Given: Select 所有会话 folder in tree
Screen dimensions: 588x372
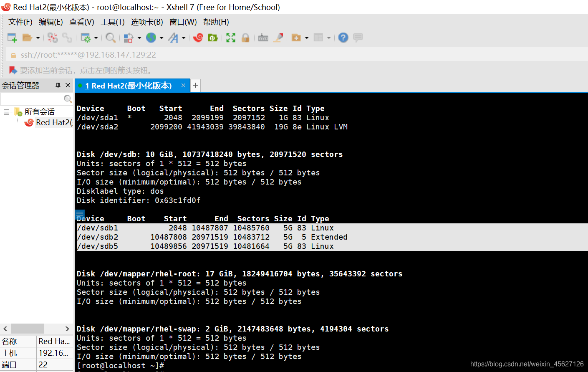Looking at the screenshot, I should tap(39, 112).
